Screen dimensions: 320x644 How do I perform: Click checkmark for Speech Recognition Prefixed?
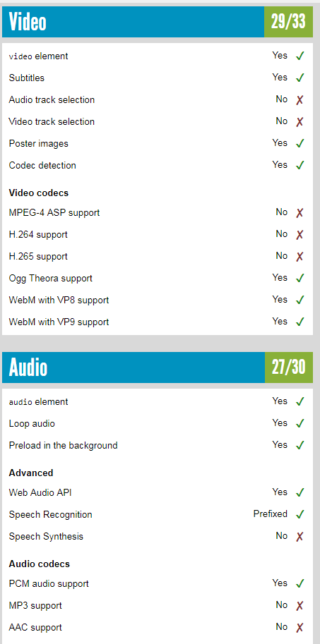point(300,514)
